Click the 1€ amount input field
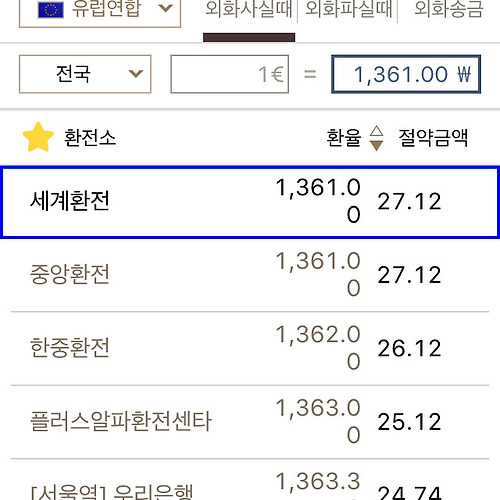500x500 pixels. (x=230, y=74)
